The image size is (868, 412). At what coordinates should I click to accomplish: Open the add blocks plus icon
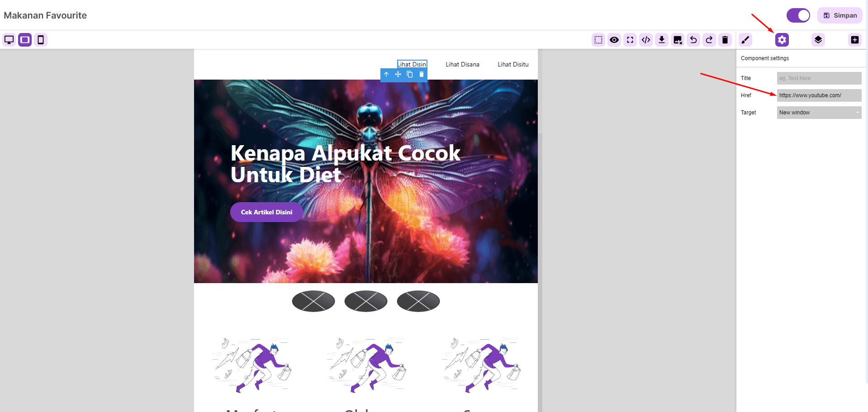click(854, 40)
